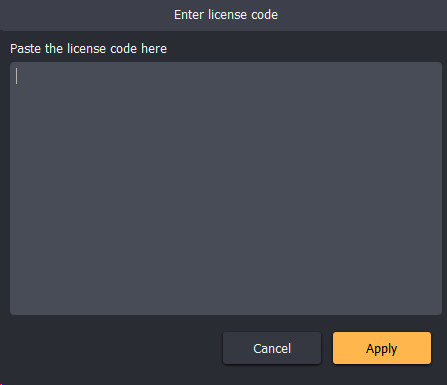Screen dimensions: 447x385
Task: Click inside the license code paste area
Action: 226,188
